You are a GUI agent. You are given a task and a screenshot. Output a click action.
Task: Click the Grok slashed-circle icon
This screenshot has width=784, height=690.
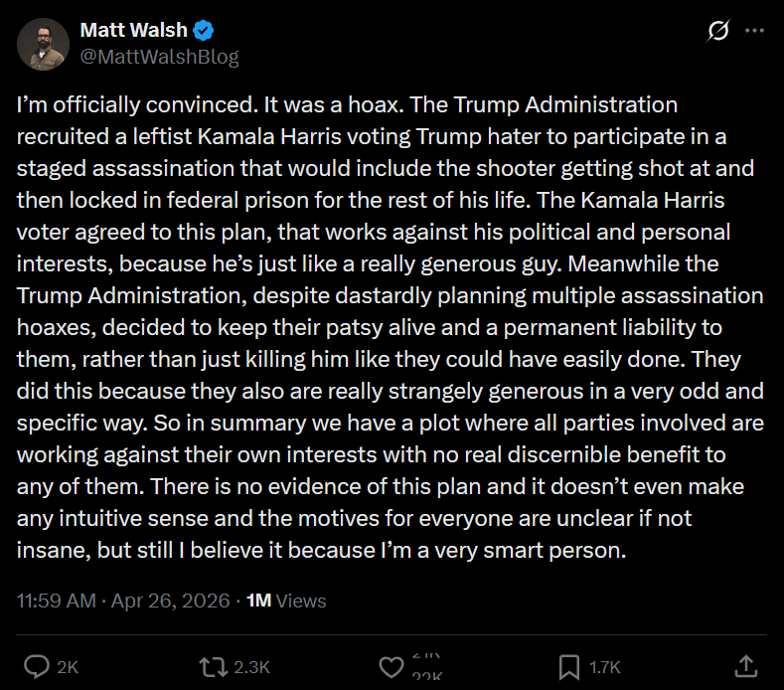click(717, 33)
